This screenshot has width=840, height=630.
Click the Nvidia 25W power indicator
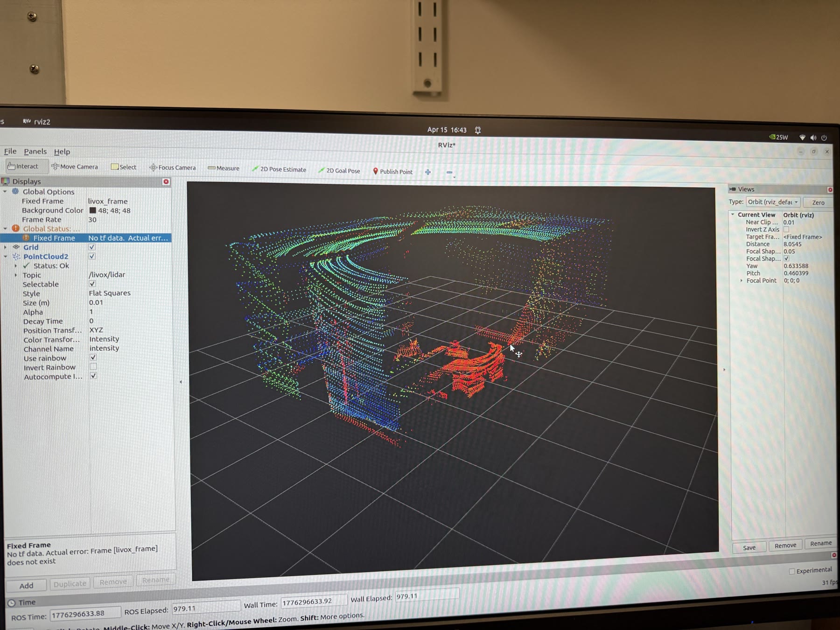click(x=779, y=137)
